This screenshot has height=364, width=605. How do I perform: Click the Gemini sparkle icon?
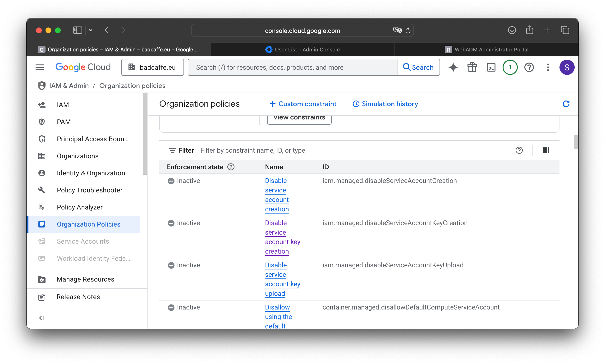coord(453,67)
